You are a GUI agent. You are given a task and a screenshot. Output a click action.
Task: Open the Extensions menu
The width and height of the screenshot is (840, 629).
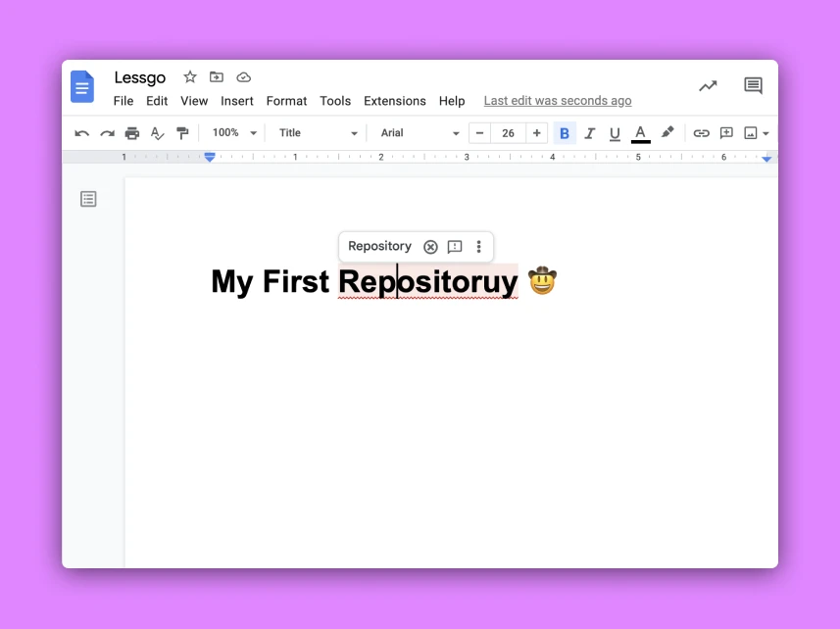[x=394, y=101]
